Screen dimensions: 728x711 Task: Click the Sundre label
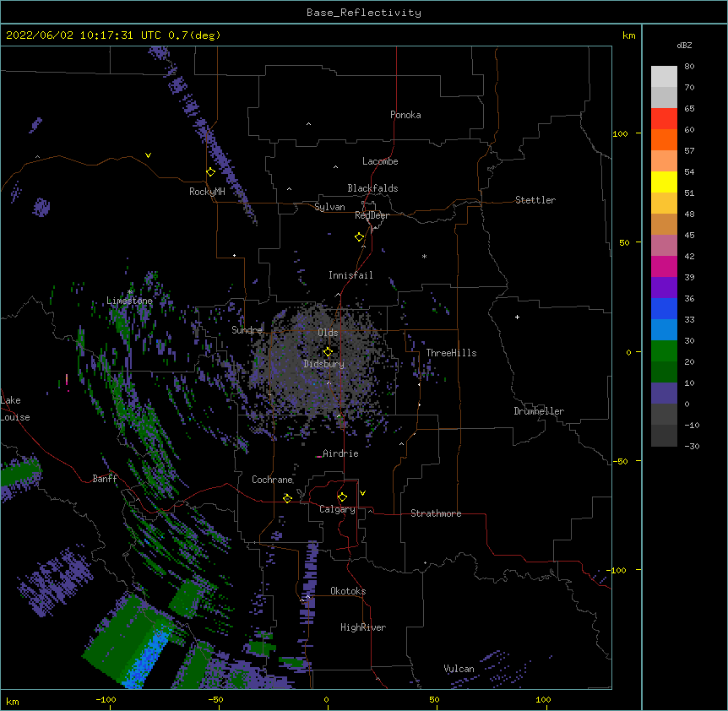[247, 330]
